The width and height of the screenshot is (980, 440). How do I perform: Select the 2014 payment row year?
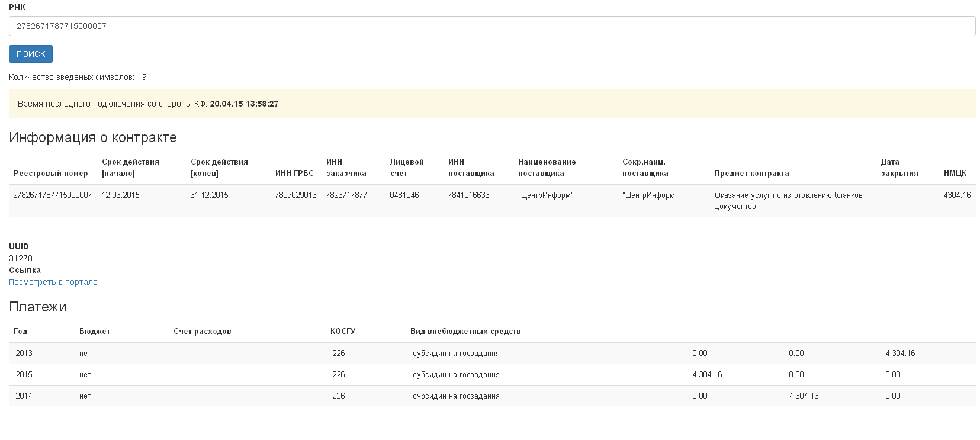click(x=24, y=396)
